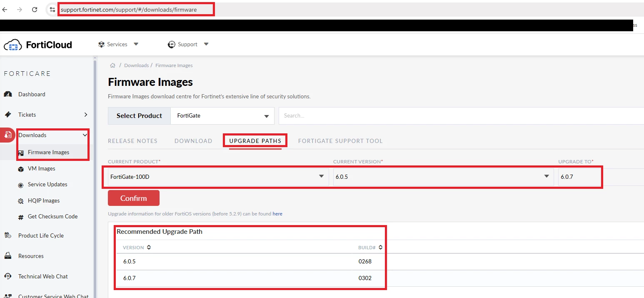Sort table by VERSION column arrows
644x298 pixels.
(x=149, y=248)
